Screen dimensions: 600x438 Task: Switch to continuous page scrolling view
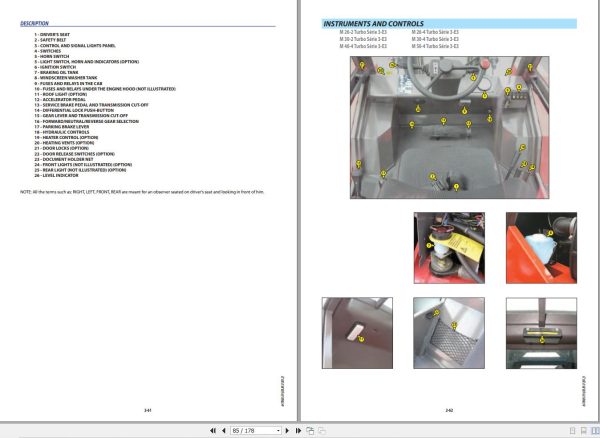[x=584, y=431]
